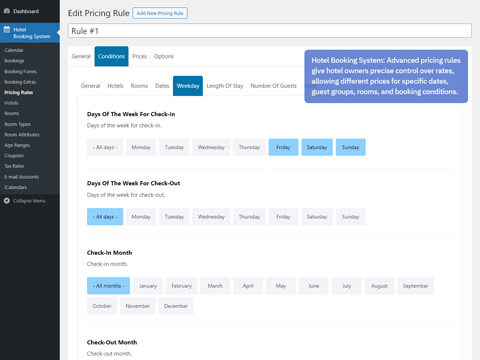480x360 pixels.
Task: Select February as check-in month
Action: click(x=181, y=286)
